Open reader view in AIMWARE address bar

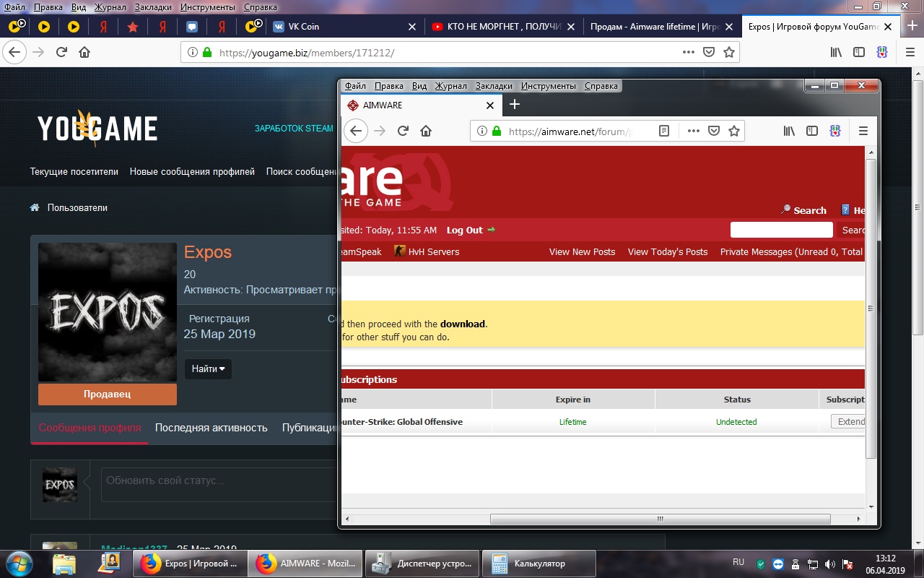click(664, 131)
